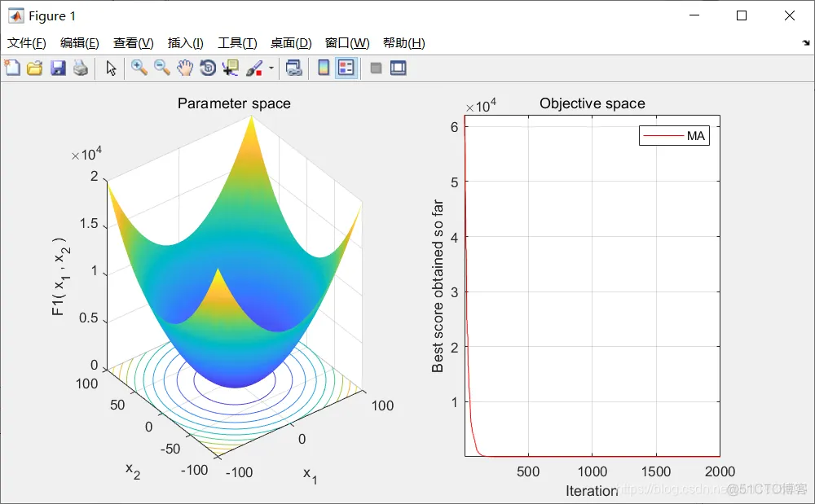Activate the Zoom Out tool
The width and height of the screenshot is (815, 504).
[x=161, y=68]
